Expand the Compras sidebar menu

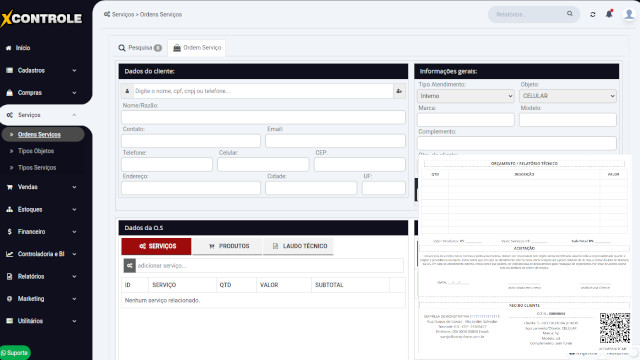pyautogui.click(x=41, y=93)
